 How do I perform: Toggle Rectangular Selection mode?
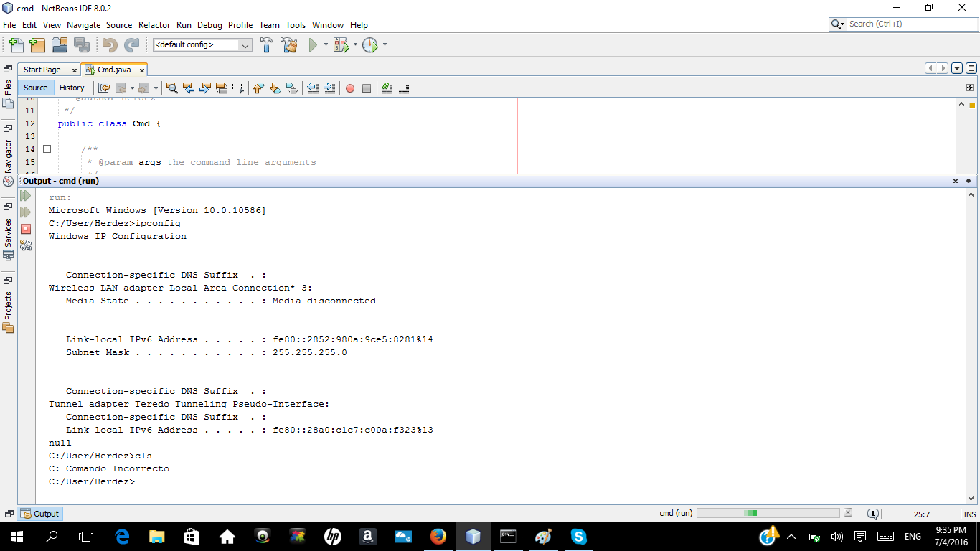238,88
